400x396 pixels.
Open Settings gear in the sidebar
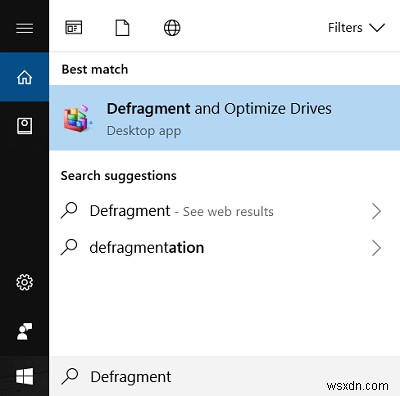click(x=24, y=282)
